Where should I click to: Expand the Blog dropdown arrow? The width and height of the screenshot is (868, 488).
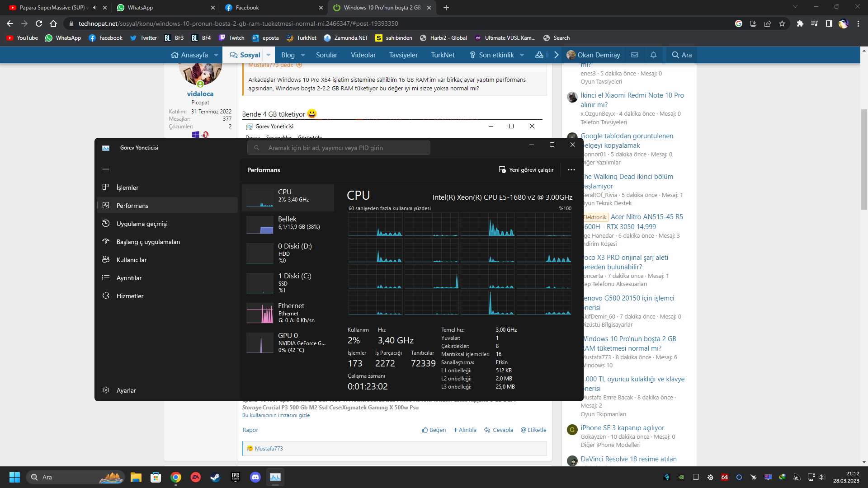click(x=303, y=55)
